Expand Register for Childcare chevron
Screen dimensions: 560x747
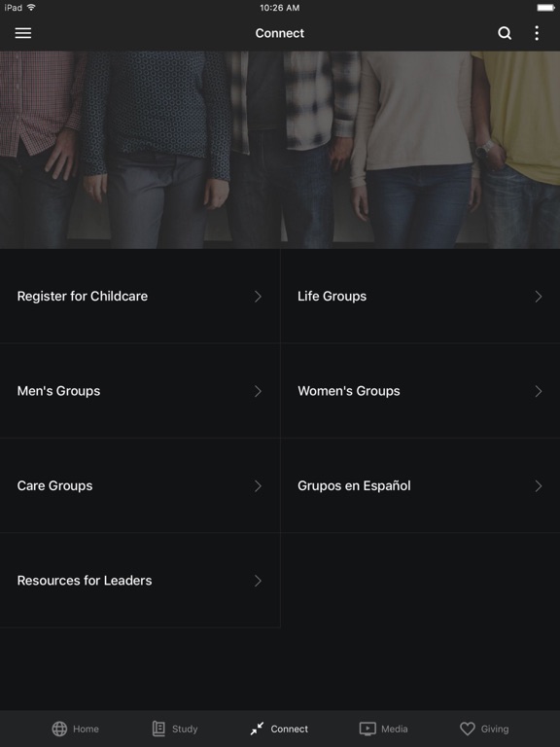pyautogui.click(x=258, y=297)
